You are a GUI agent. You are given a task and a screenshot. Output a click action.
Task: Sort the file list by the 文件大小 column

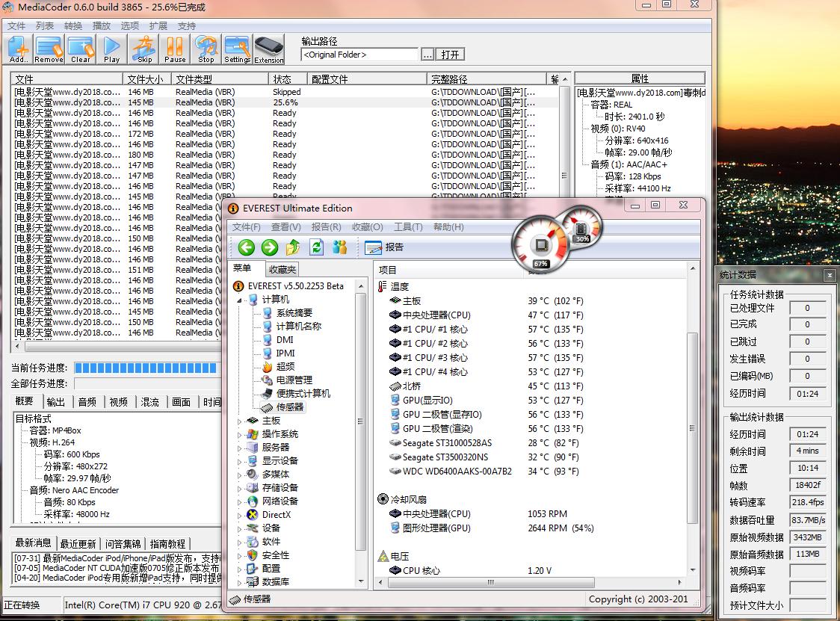coord(146,79)
